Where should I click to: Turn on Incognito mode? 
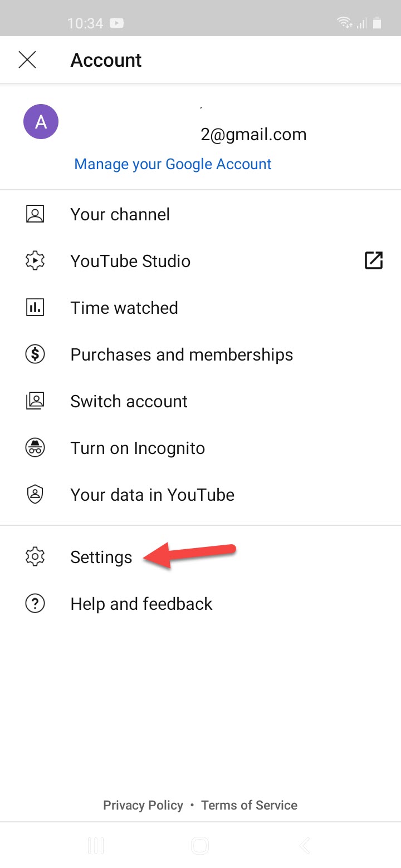[x=138, y=448]
